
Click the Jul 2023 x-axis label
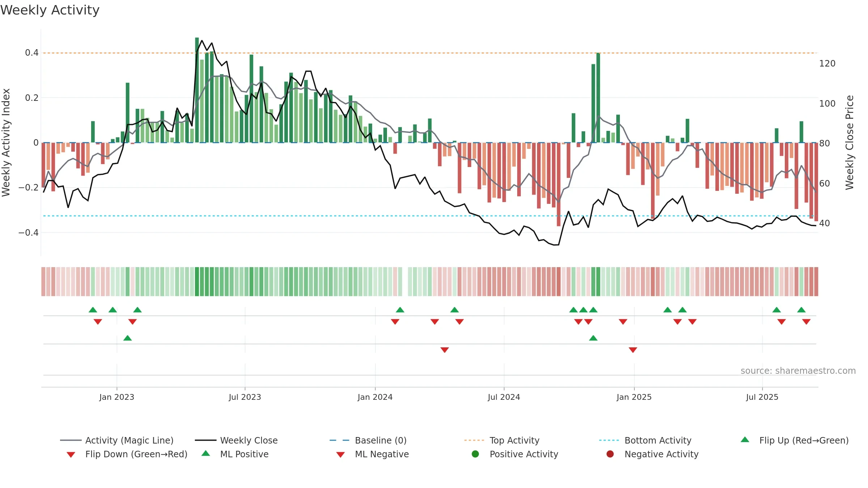tap(245, 397)
